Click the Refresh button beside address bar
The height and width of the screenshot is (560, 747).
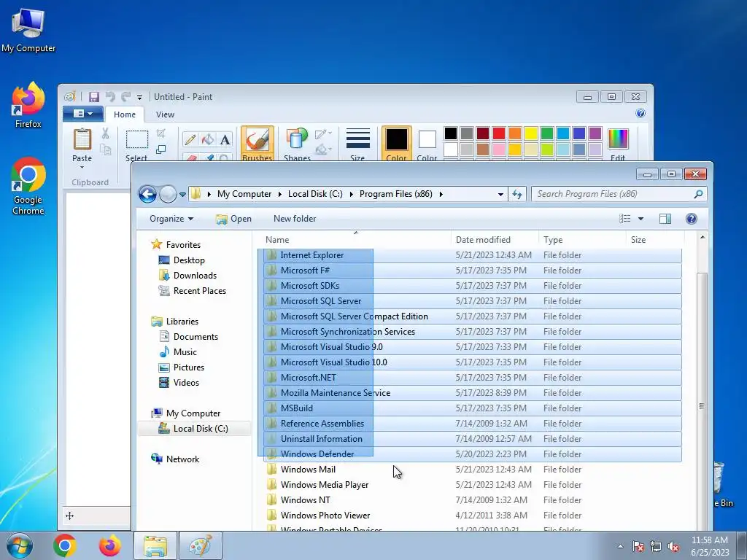point(517,194)
